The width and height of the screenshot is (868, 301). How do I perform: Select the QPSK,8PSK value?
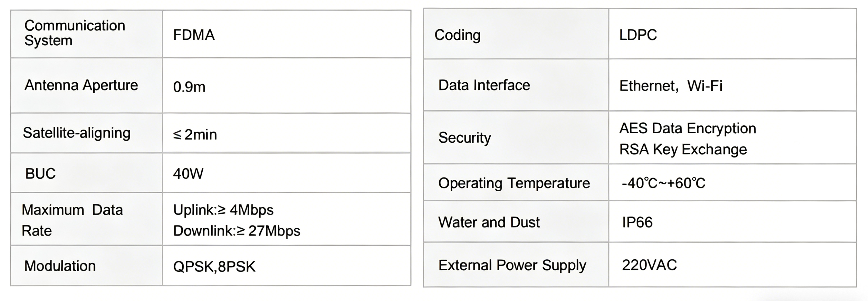(214, 266)
